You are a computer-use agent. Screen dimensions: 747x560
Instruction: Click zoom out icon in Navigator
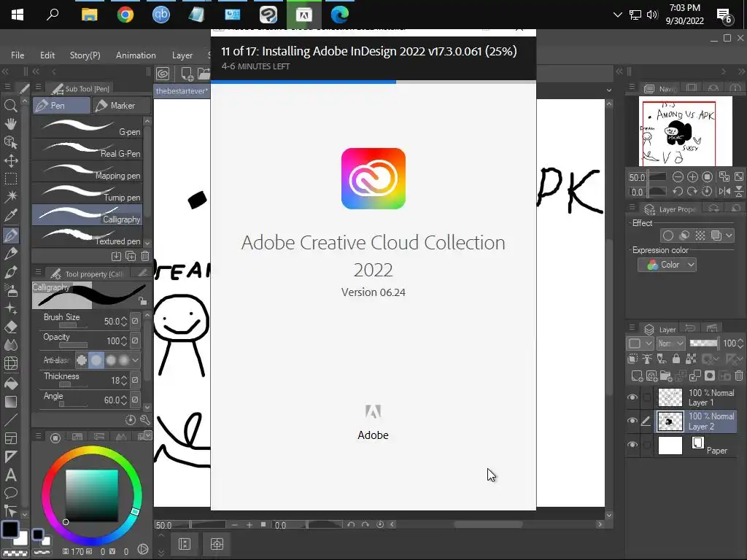click(678, 177)
